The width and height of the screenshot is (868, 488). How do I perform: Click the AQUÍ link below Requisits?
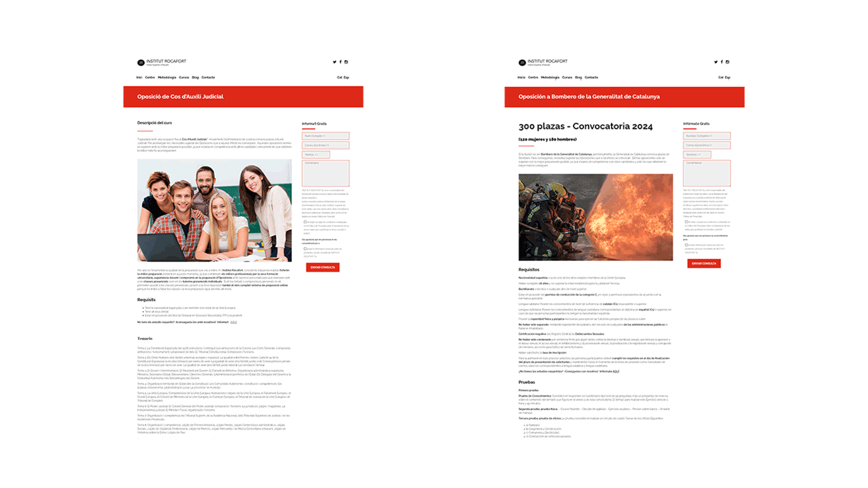pyautogui.click(x=235, y=322)
